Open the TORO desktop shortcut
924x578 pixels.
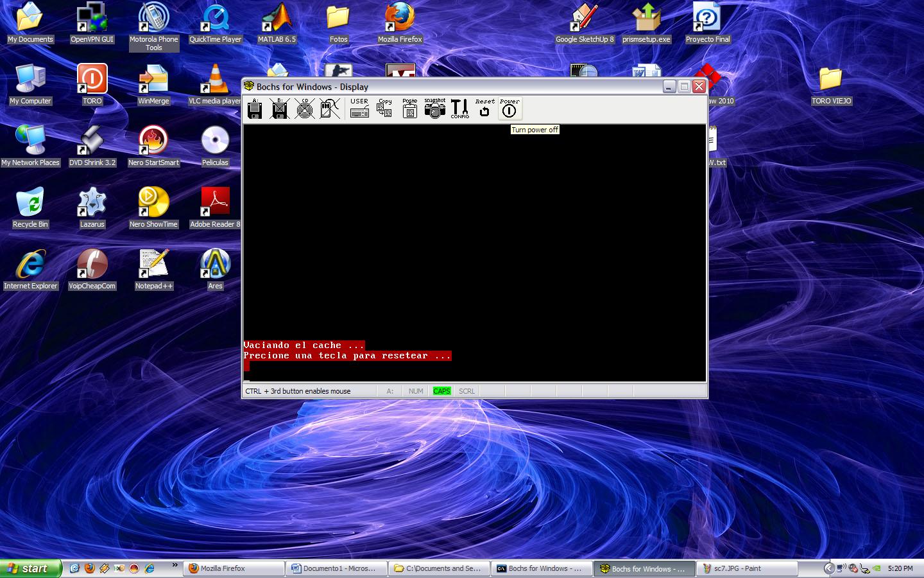click(92, 85)
